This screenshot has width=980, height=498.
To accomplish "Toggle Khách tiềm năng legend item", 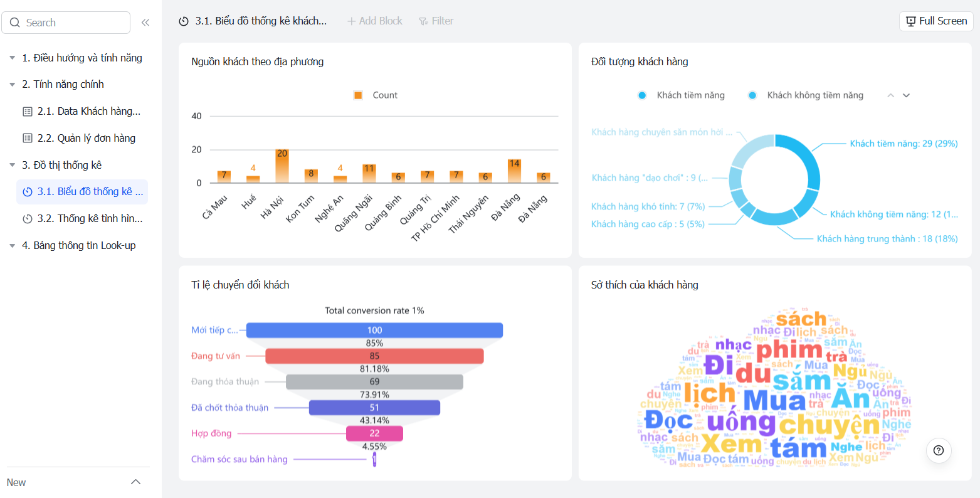I will pyautogui.click(x=681, y=95).
